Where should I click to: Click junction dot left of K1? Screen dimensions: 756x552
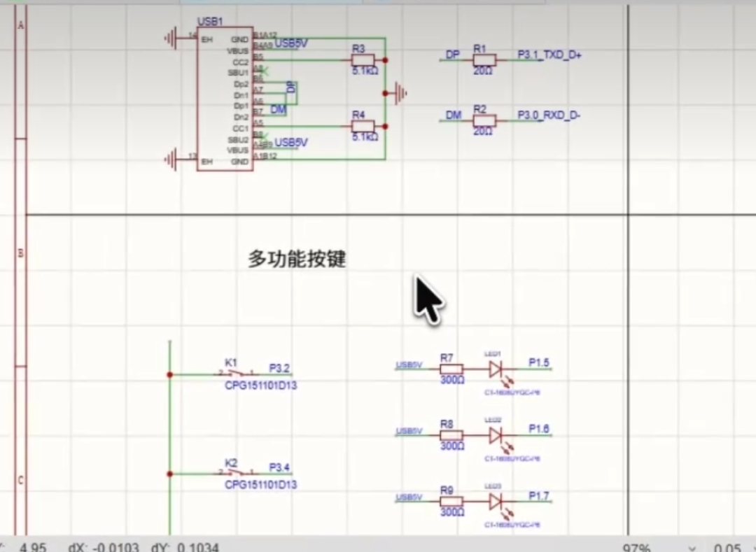click(169, 374)
